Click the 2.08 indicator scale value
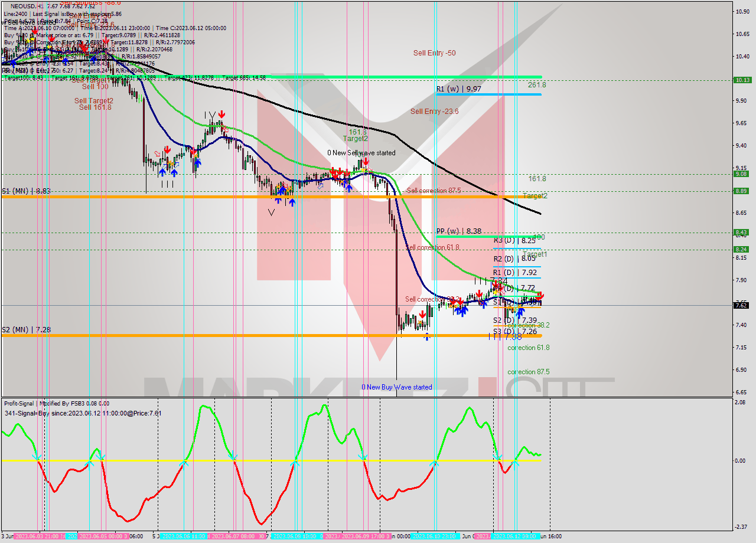This screenshot has height=543, width=756. (x=741, y=402)
